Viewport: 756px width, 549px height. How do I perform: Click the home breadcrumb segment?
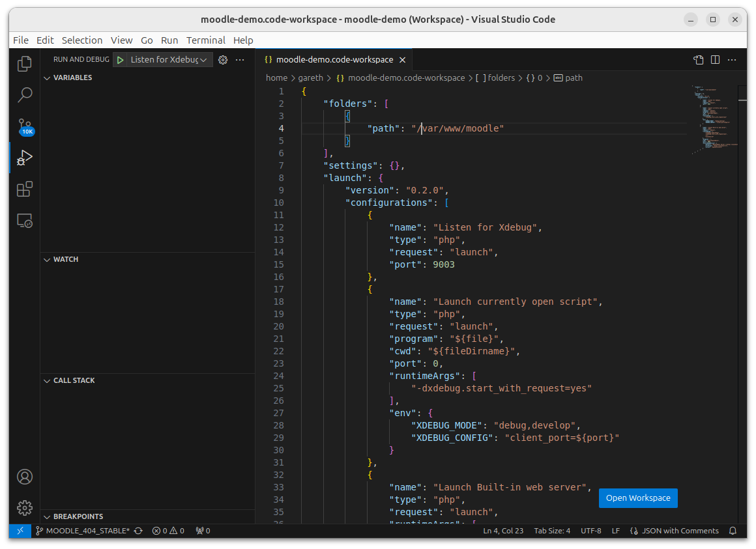click(x=276, y=78)
